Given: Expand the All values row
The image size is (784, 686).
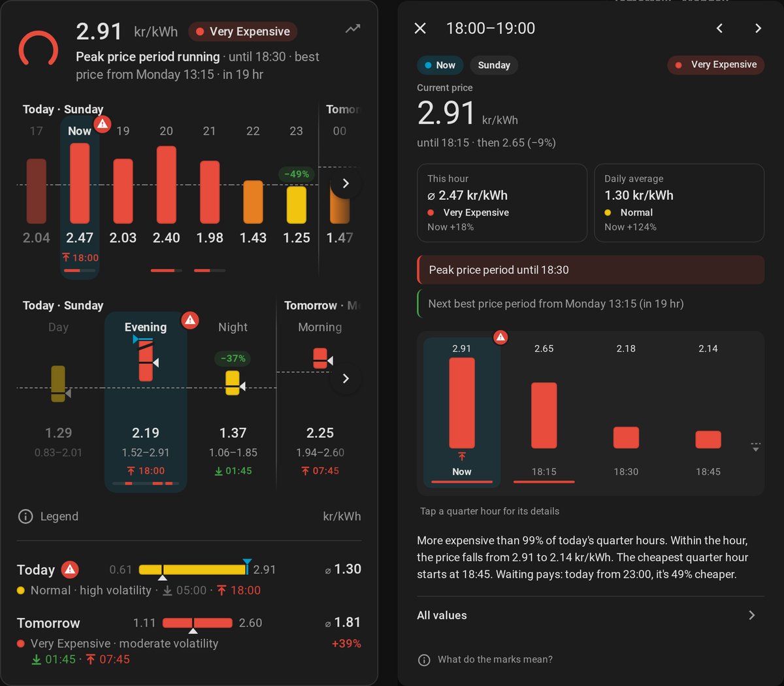Looking at the screenshot, I should pos(591,615).
